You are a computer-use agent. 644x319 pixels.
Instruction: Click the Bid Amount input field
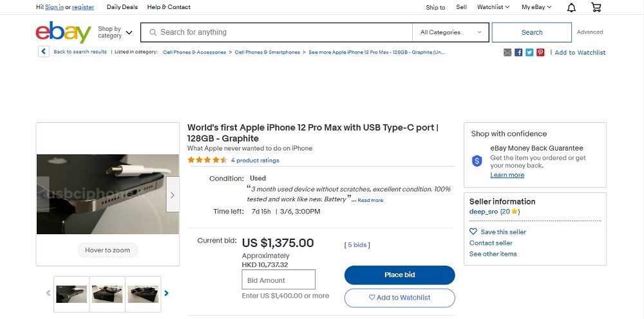[x=278, y=280]
